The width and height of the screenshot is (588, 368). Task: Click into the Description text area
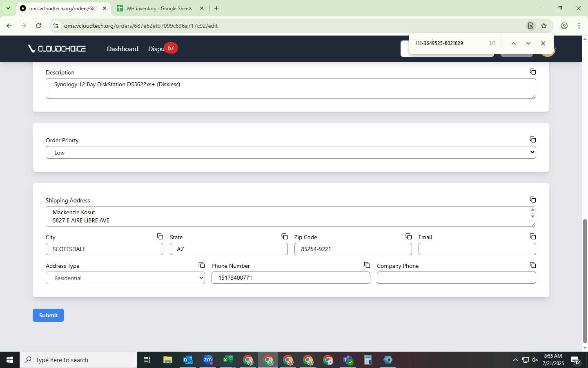(x=291, y=88)
